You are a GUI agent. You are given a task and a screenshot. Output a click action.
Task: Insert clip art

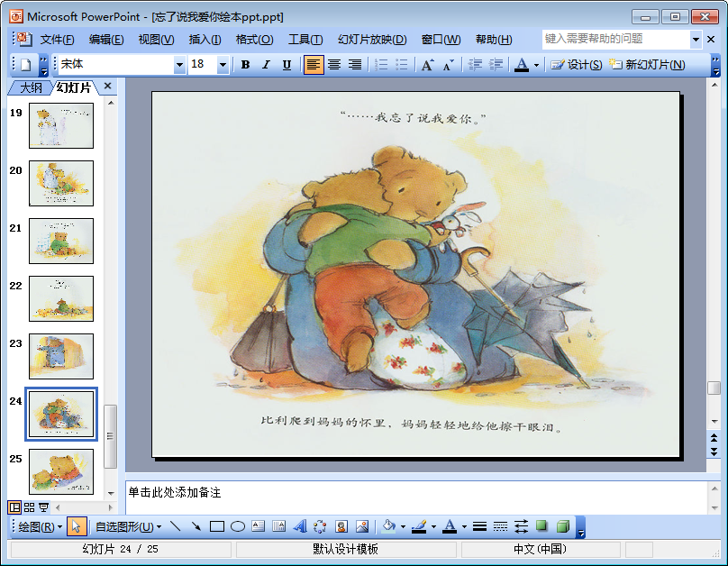[x=341, y=526]
